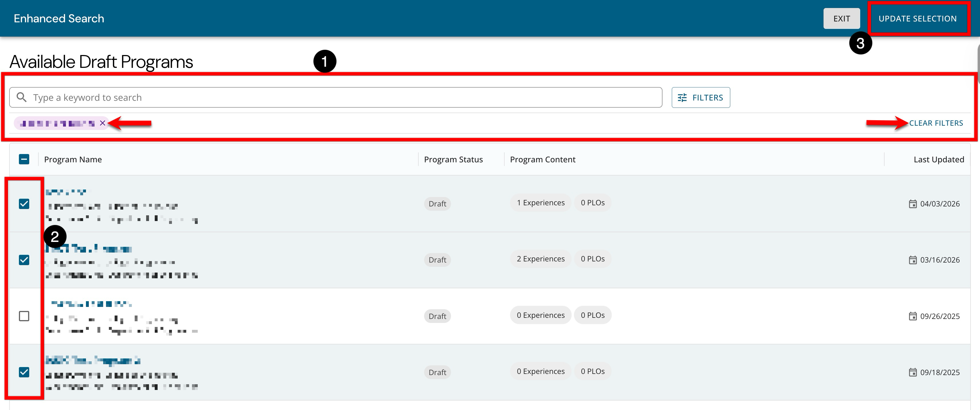
Task: Click Draft status badge in 03/16/2026 row
Action: click(437, 260)
